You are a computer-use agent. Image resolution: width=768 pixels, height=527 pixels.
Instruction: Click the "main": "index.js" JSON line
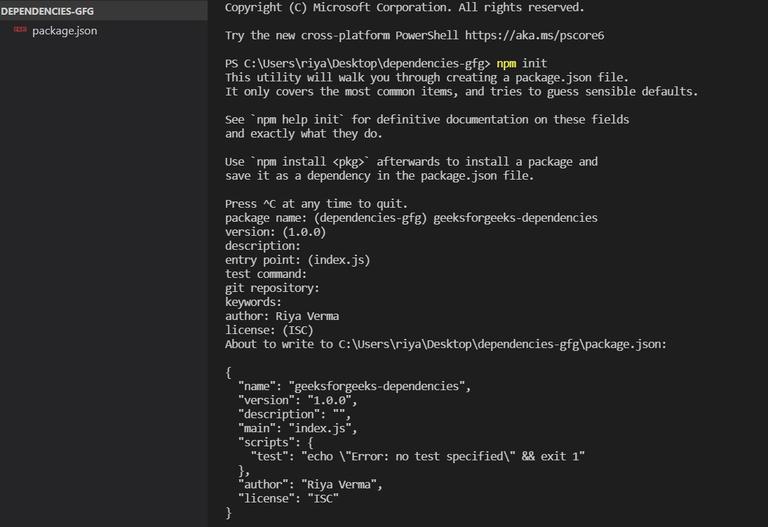point(298,429)
